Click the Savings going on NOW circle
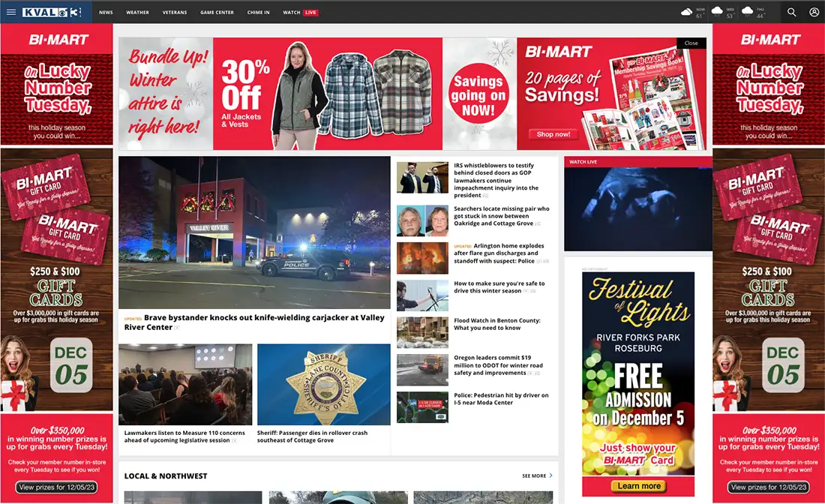Image resolution: width=825 pixels, height=504 pixels. (478, 94)
